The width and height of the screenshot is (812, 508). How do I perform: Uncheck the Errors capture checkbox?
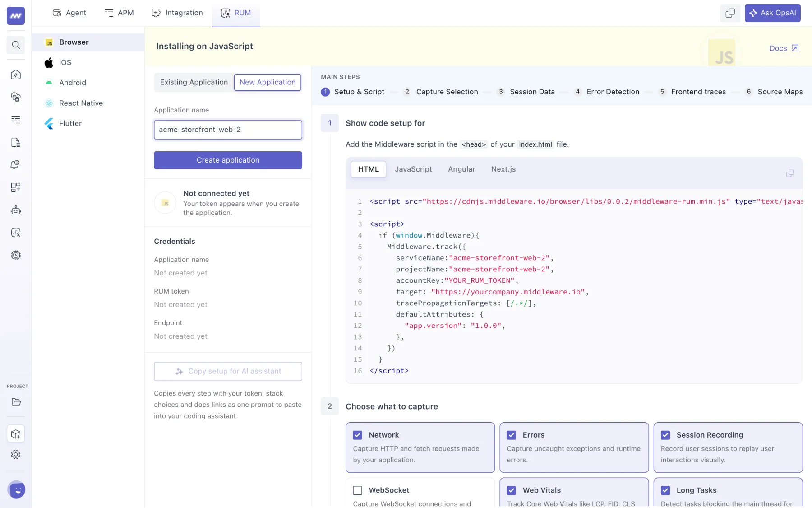512,435
